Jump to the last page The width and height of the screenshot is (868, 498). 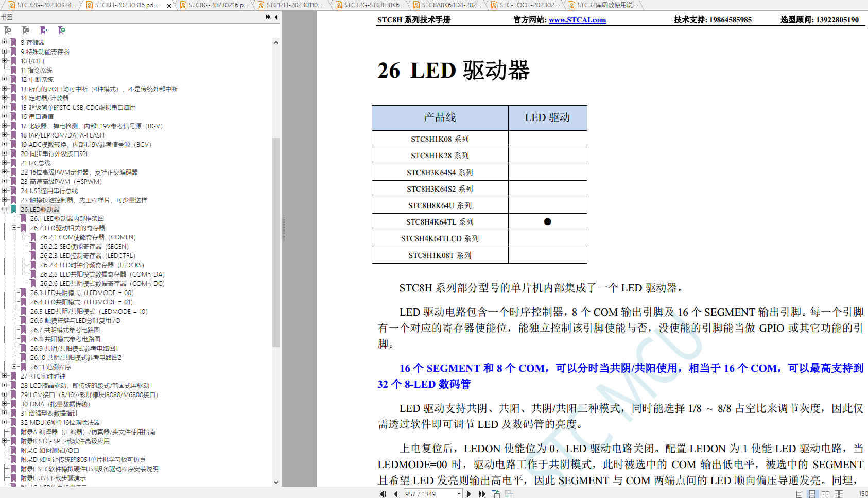tap(482, 494)
